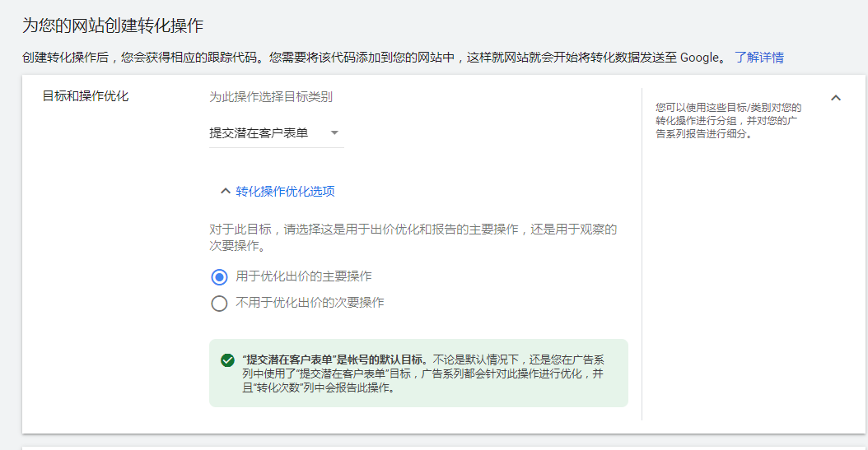Click the 不用于优化出价的次要操作 label text
Screen dimensions: 868x450
click(310, 303)
